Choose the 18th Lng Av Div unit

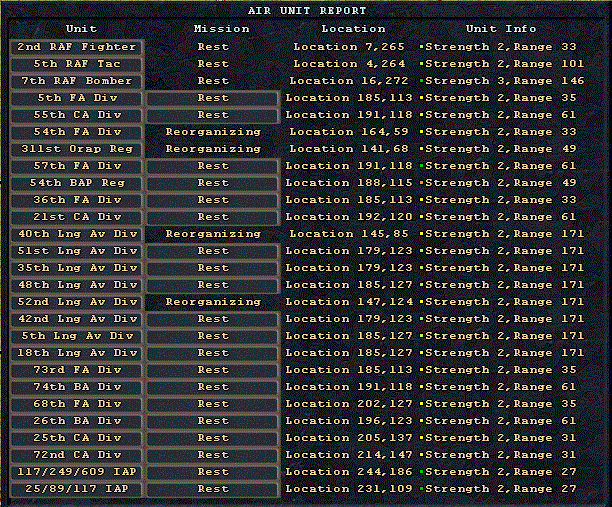[x=77, y=353]
